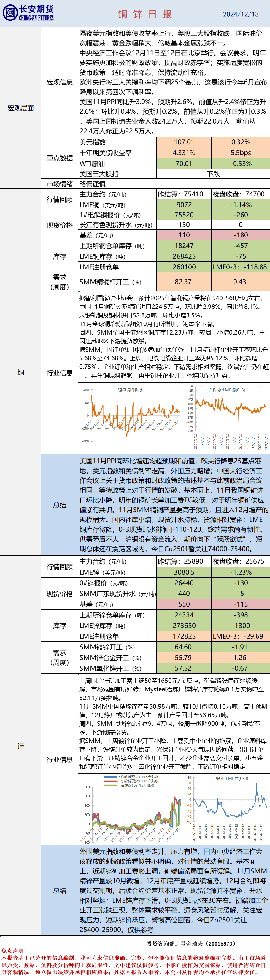Viewport: 270px width, 980px height.
Task: Click SMM锌合金开工 value 55.79
Action: pos(184,657)
